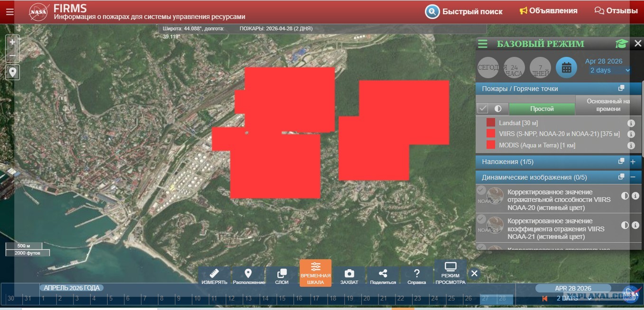Pop out Динамические изображения section

[621, 177]
